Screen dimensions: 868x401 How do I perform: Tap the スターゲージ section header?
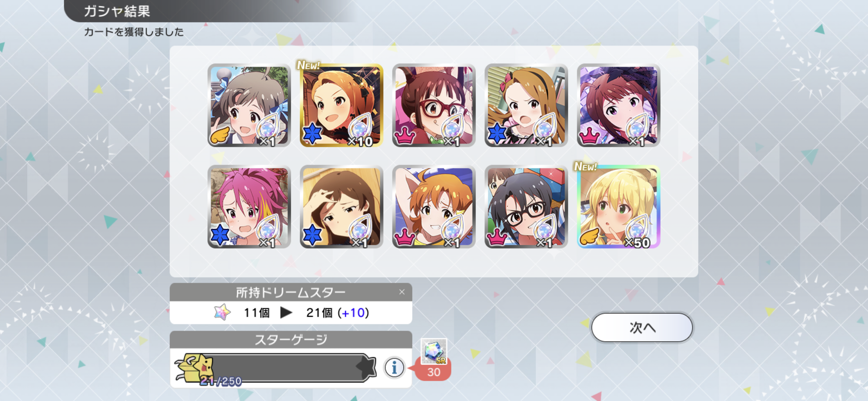pos(291,340)
